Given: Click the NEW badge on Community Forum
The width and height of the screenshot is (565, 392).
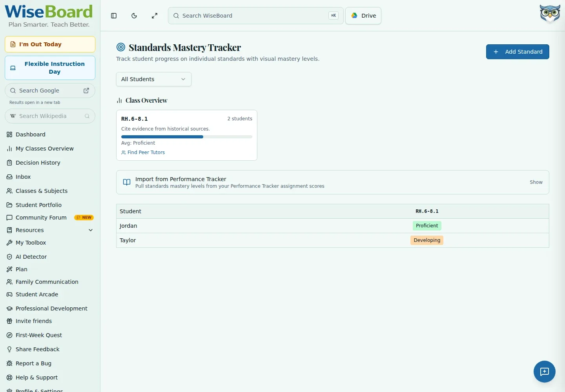Looking at the screenshot, I should (84, 218).
